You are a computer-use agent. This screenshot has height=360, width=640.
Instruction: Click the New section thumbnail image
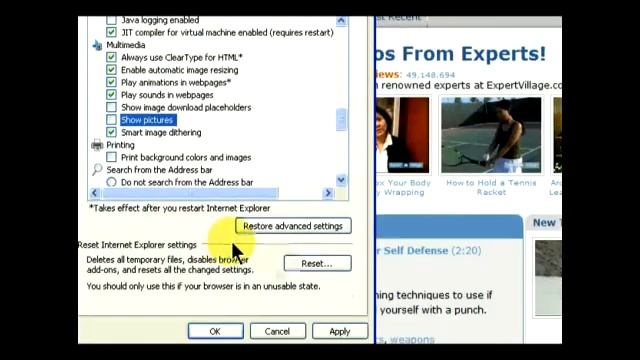pyautogui.click(x=548, y=278)
